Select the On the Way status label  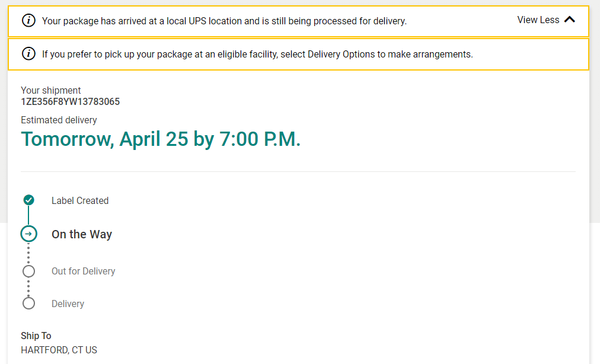pyautogui.click(x=82, y=234)
